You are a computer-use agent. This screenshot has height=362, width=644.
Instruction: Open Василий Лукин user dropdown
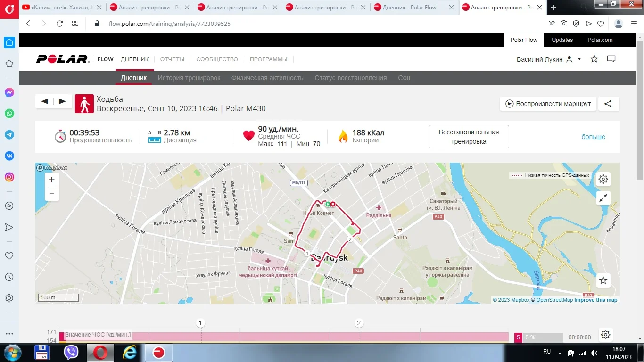coord(549,59)
